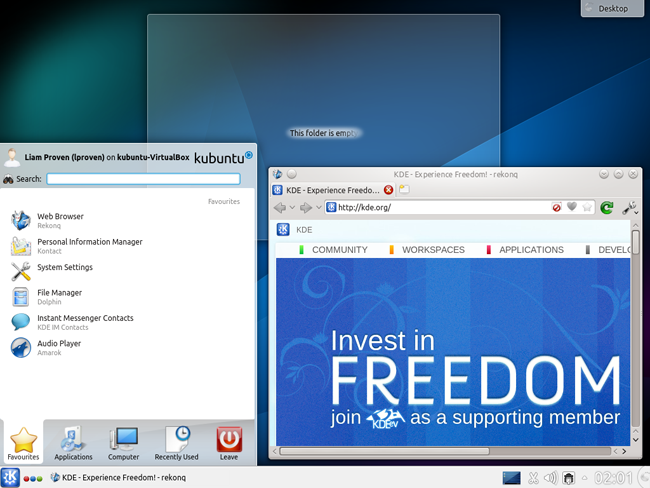Viewport: 650px width, 488px height.
Task: Switch to the Computer tab
Action: click(124, 443)
